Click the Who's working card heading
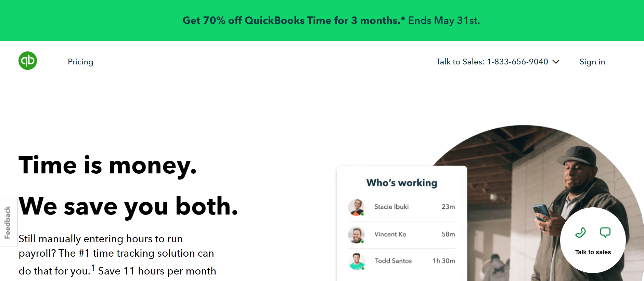Viewport: 644px width, 281px height. click(402, 183)
